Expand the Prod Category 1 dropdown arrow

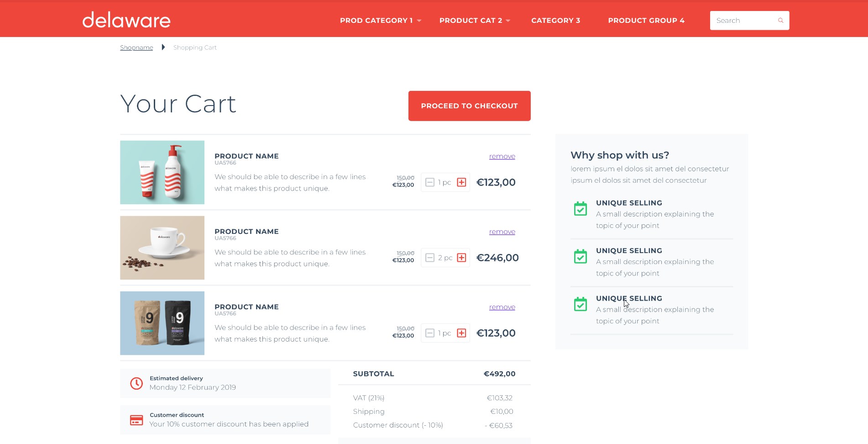click(419, 21)
